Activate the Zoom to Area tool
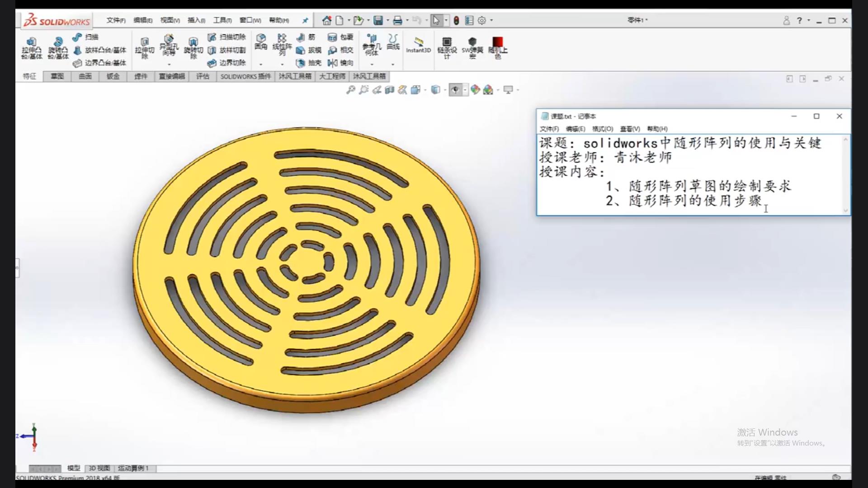Image resolution: width=868 pixels, height=488 pixels. (x=363, y=90)
